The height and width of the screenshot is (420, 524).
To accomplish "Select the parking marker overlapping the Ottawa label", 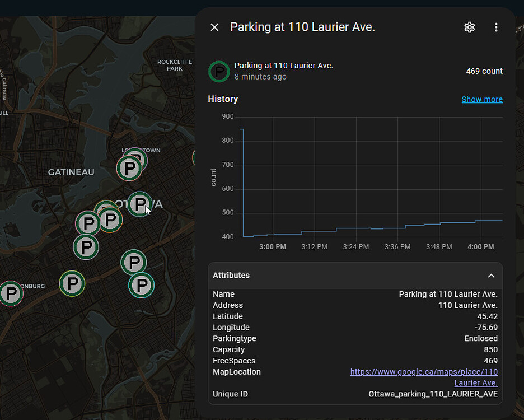I will click(139, 204).
